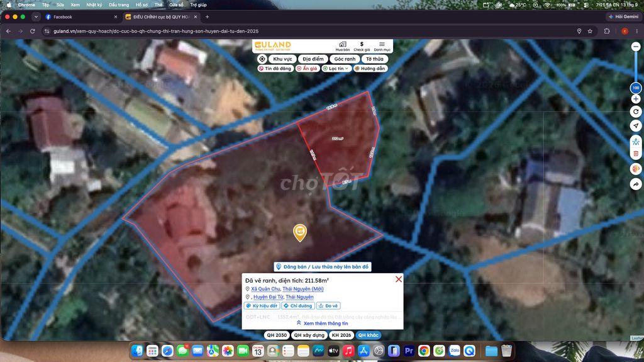Click the browser forward arrow
The width and height of the screenshot is (644, 362).
tap(21, 31)
